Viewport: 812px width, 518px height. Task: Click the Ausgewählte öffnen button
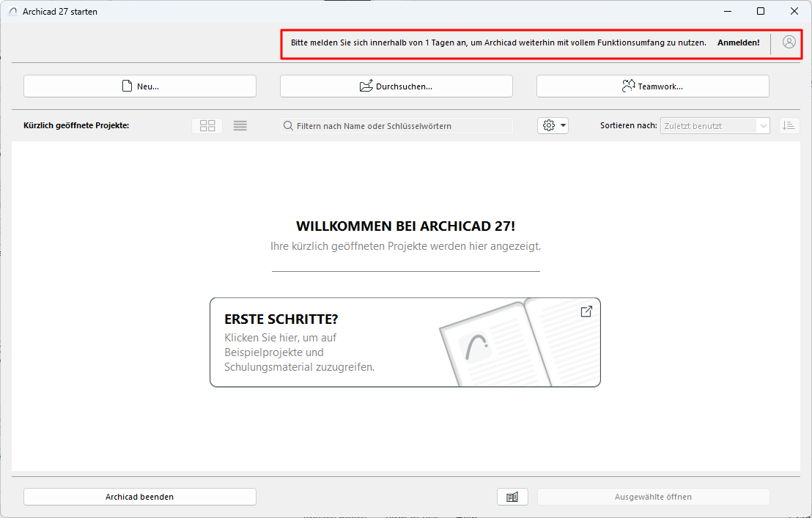(653, 497)
